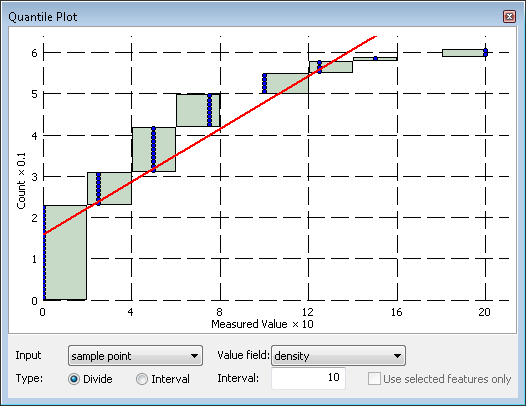Select the Divide type radio button
The height and width of the screenshot is (406, 526).
(74, 379)
